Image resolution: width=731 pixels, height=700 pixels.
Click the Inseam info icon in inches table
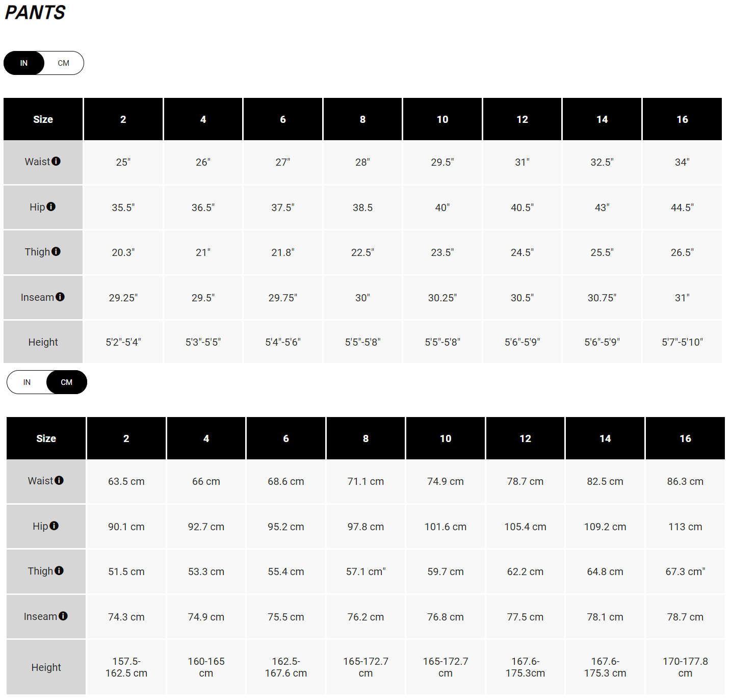(61, 296)
